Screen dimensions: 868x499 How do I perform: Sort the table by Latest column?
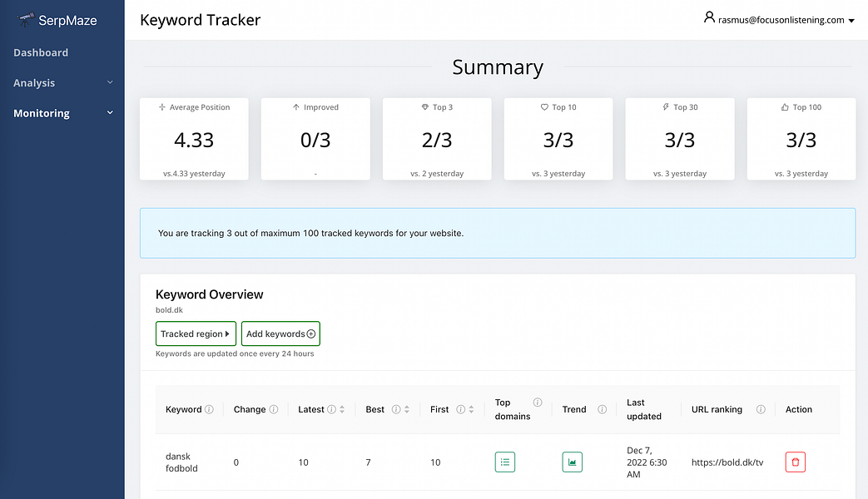click(x=342, y=409)
